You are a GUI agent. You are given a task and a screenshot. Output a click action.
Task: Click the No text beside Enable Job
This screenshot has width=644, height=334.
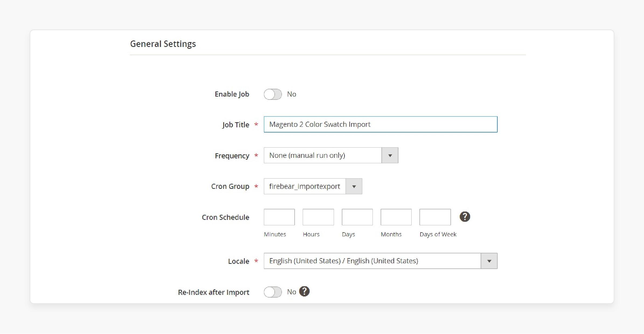[292, 94]
